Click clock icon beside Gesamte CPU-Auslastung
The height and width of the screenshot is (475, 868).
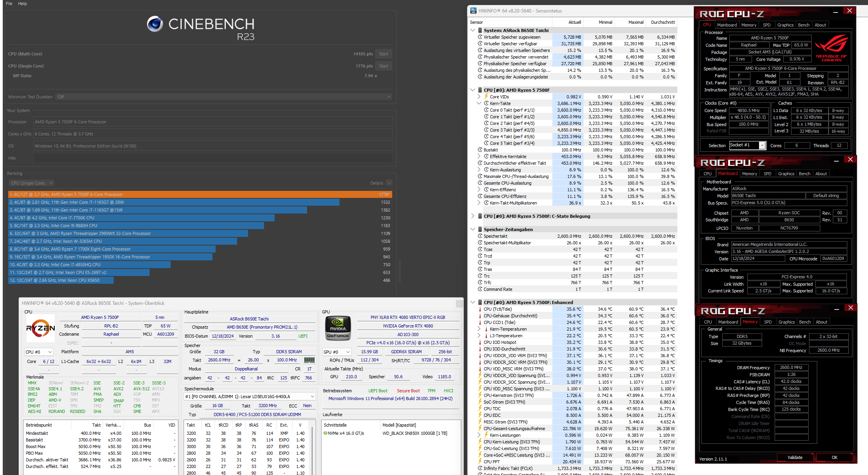[x=480, y=183]
